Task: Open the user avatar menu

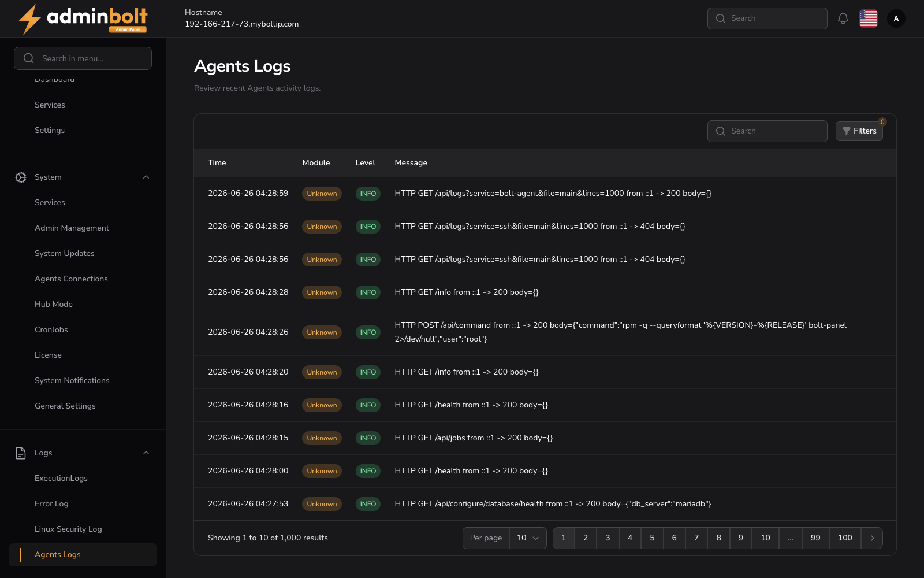Action: [x=896, y=18]
